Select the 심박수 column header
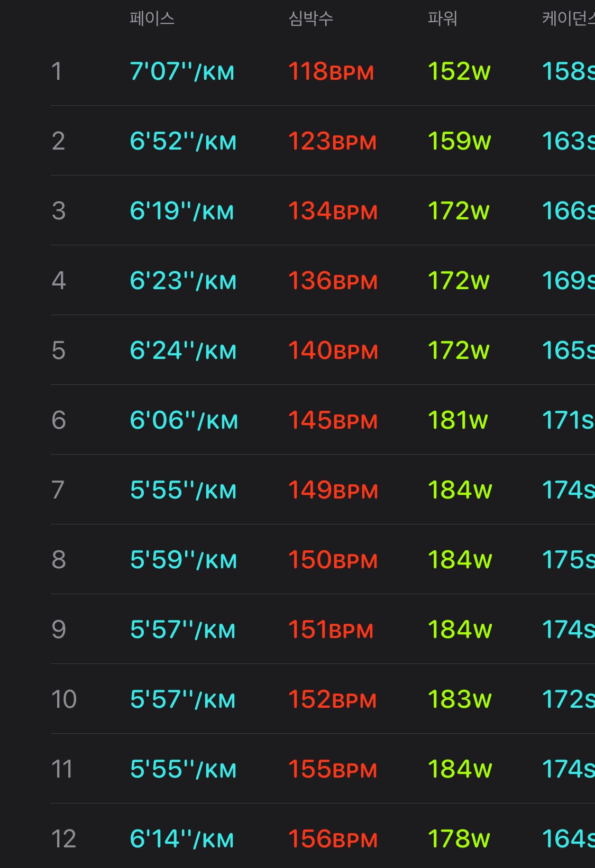The image size is (595, 868). (x=310, y=19)
